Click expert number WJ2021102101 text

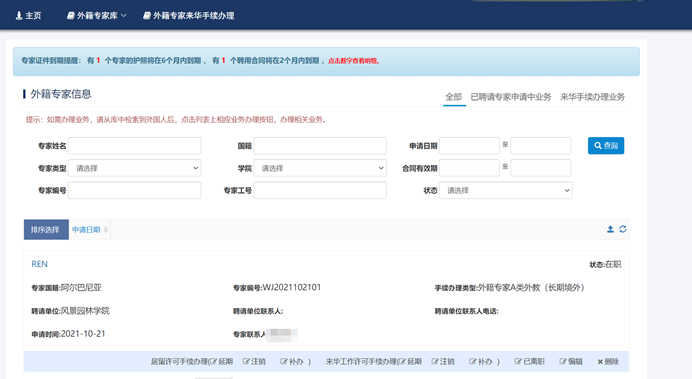tap(292, 287)
